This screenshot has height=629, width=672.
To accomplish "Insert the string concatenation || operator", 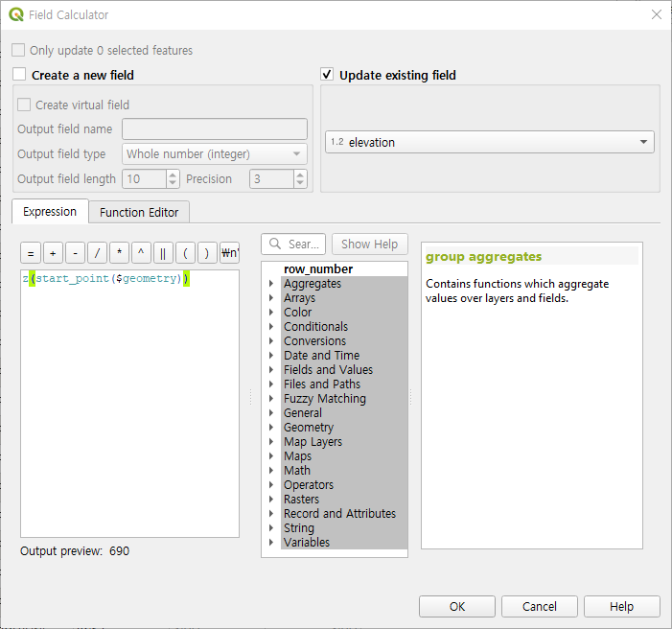I will [163, 253].
